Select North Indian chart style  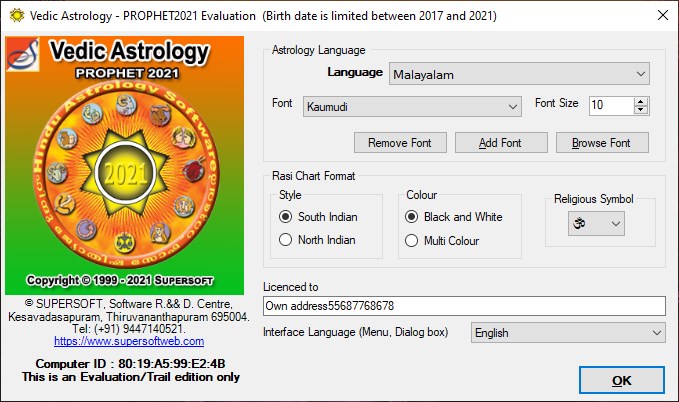click(x=317, y=240)
